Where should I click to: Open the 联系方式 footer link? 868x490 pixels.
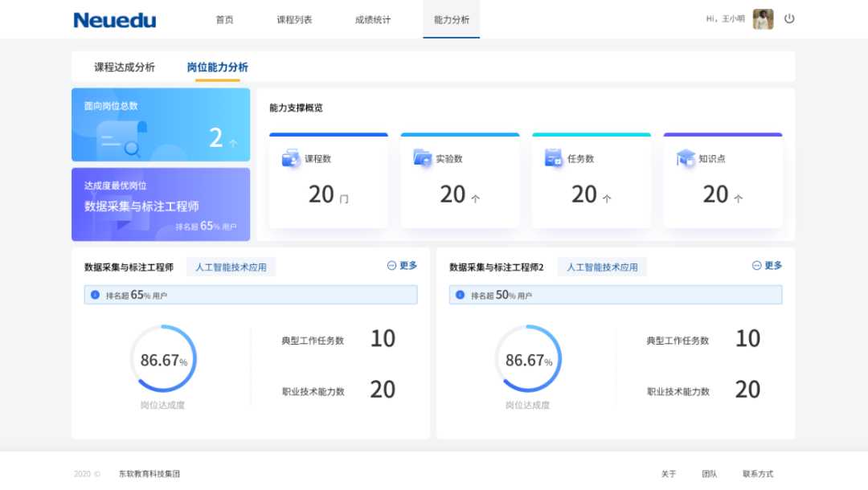click(x=758, y=474)
